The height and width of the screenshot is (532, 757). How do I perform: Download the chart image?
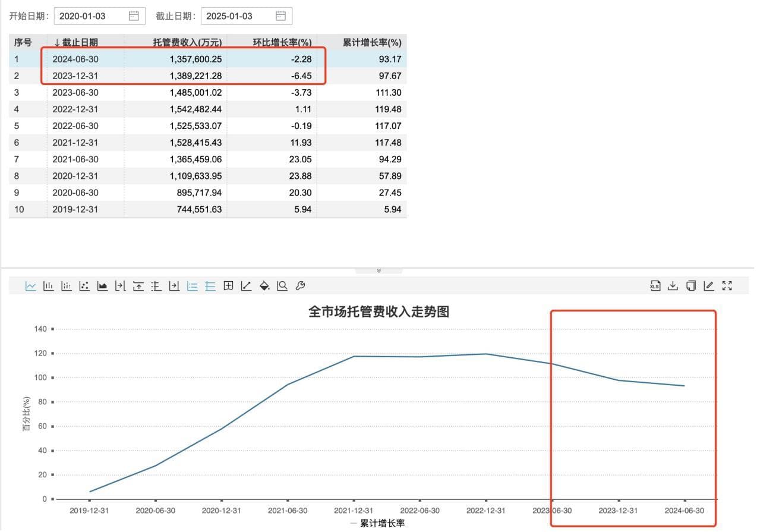pyautogui.click(x=673, y=286)
